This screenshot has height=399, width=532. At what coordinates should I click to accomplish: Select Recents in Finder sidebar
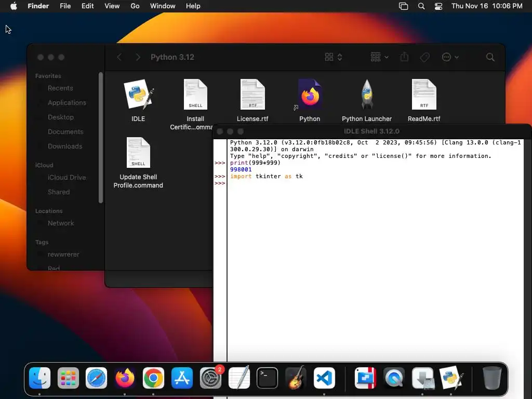(60, 88)
